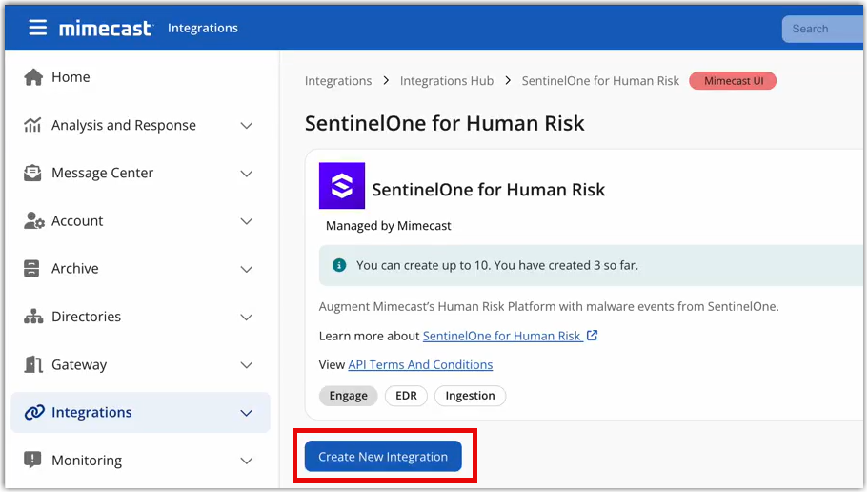Expand the Archive menu chevron
868x493 pixels.
(247, 269)
